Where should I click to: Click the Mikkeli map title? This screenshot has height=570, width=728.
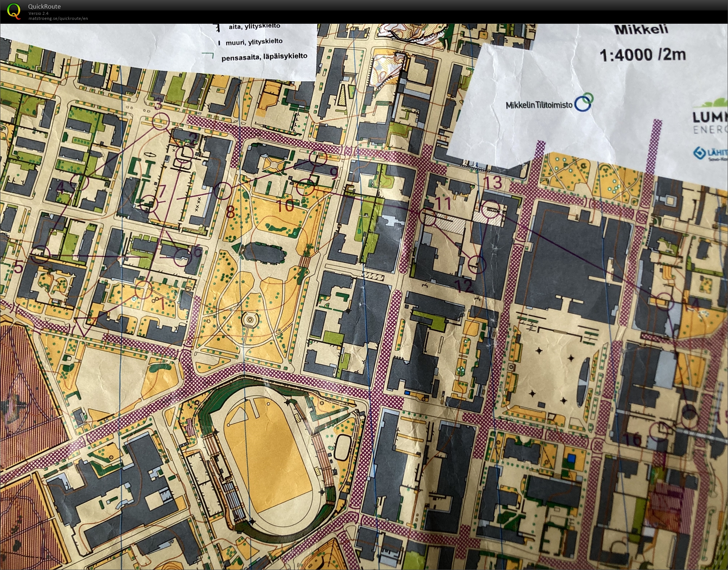coord(641,30)
